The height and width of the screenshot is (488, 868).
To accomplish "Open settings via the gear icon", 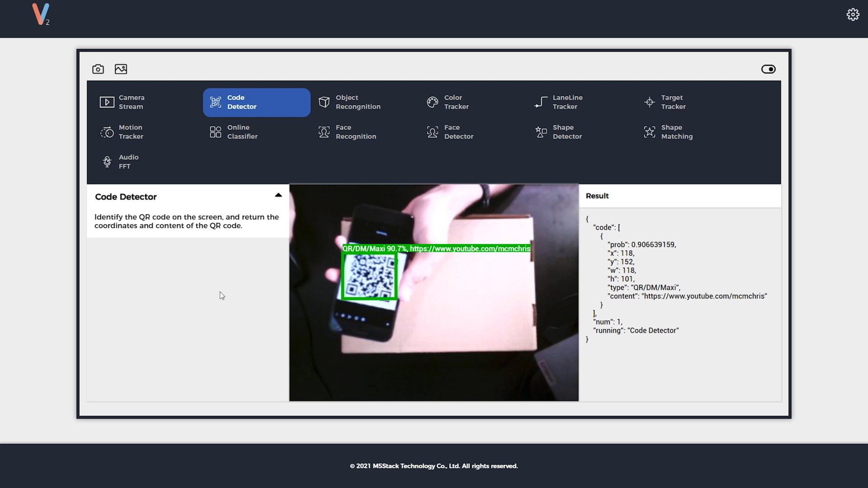I will tap(853, 14).
